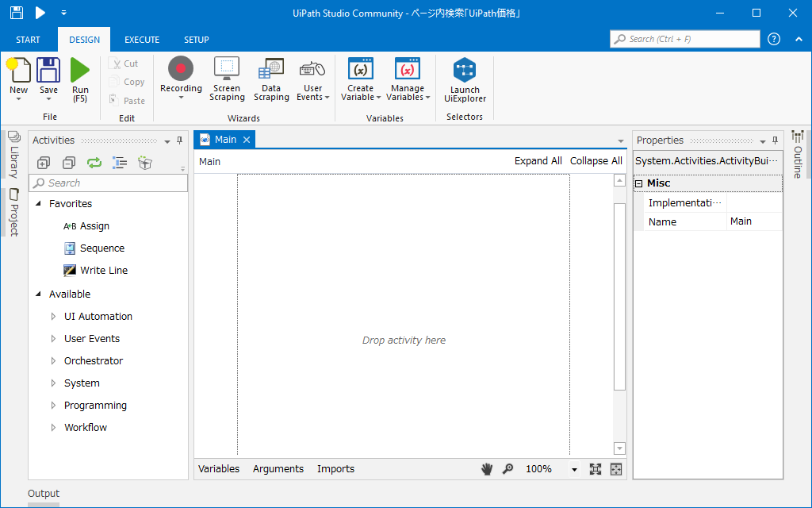This screenshot has width=812, height=508.
Task: Click Expand All in the designer
Action: coord(538,161)
